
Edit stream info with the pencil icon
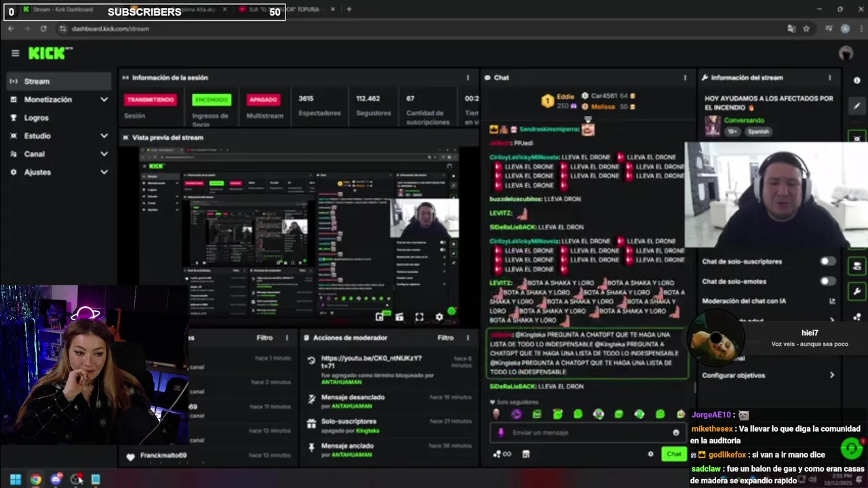(x=857, y=106)
